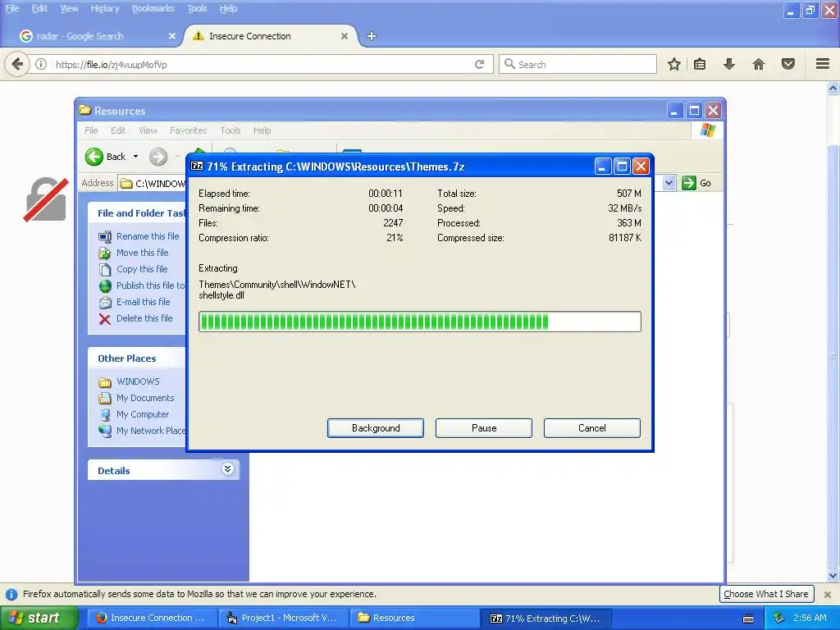Click Move this file task
The width and height of the screenshot is (840, 630).
click(142, 253)
